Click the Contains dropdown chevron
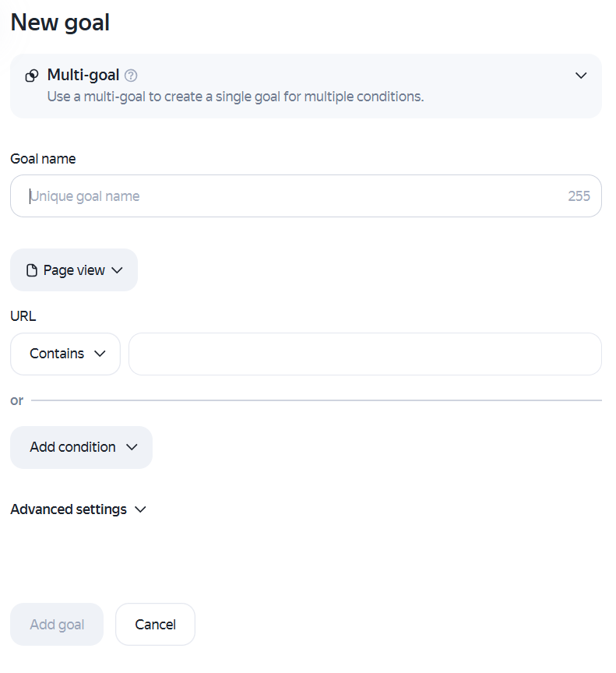 (x=100, y=354)
